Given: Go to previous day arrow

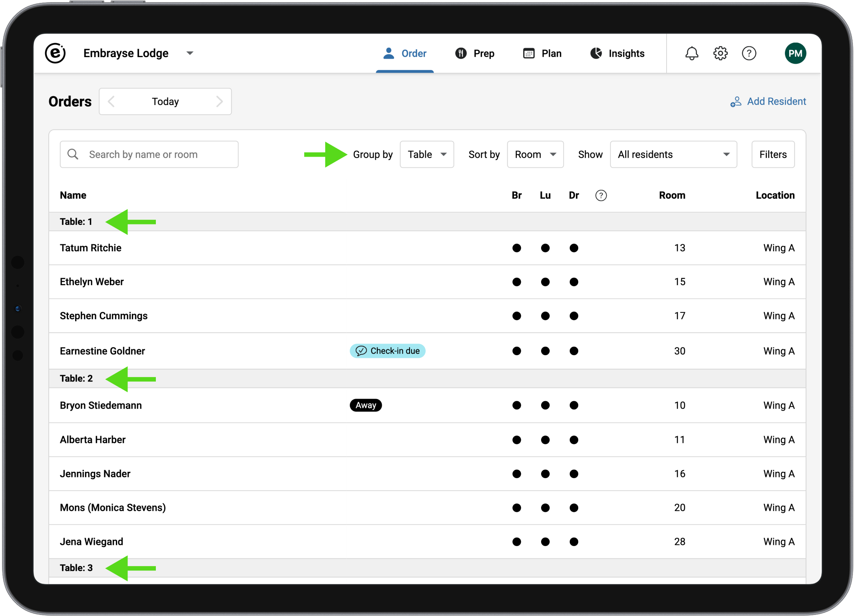Looking at the screenshot, I should [x=111, y=101].
